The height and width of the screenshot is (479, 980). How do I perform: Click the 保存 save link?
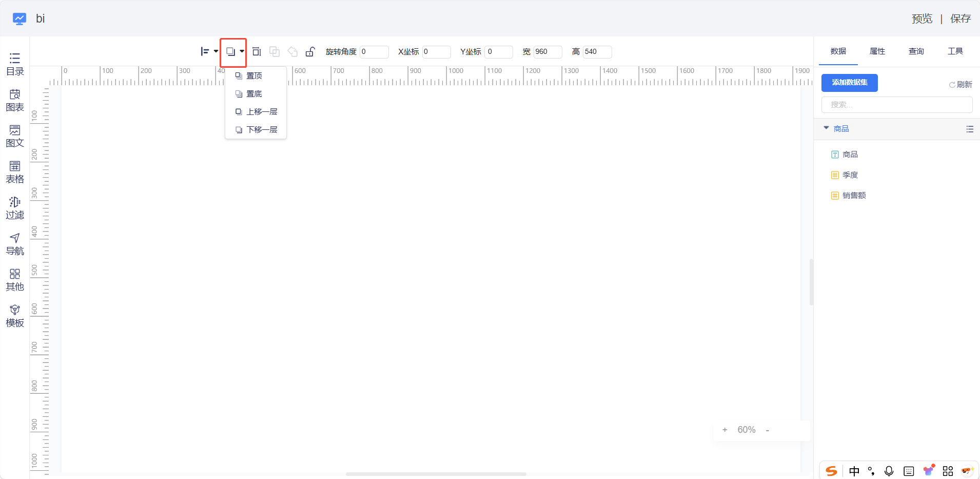pyautogui.click(x=960, y=19)
